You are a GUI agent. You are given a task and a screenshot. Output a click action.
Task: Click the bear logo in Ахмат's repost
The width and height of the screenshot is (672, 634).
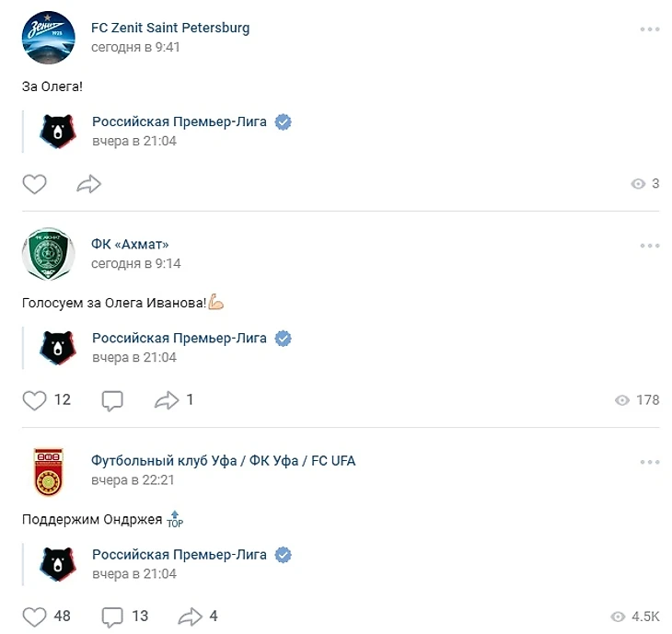pos(58,348)
